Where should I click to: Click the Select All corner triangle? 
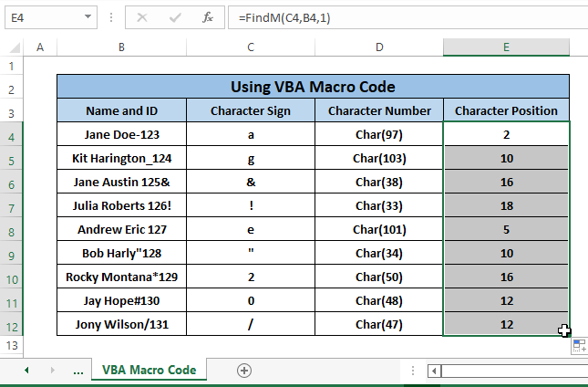pos(11,47)
